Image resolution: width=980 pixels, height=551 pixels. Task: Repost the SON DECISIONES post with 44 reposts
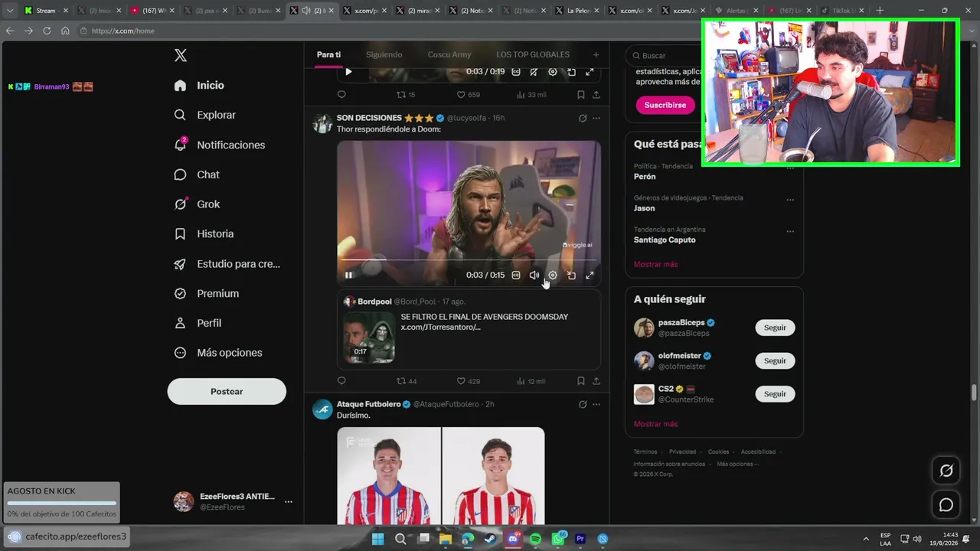tap(406, 381)
